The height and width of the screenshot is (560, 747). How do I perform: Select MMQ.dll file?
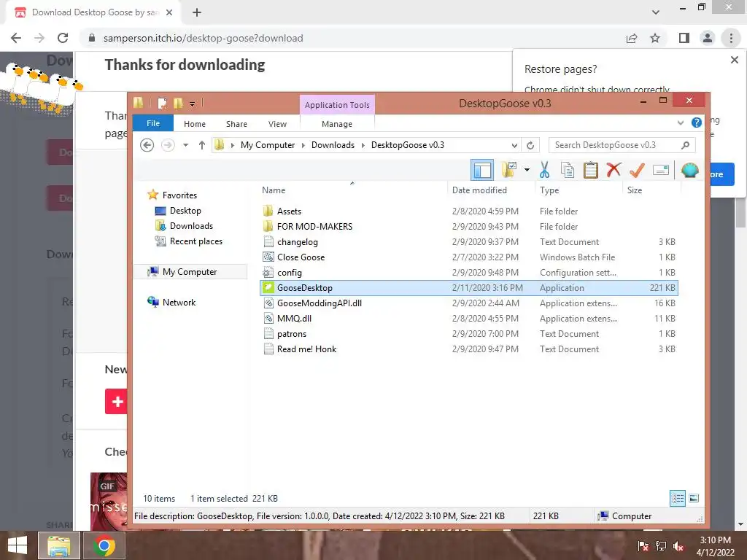469,318
